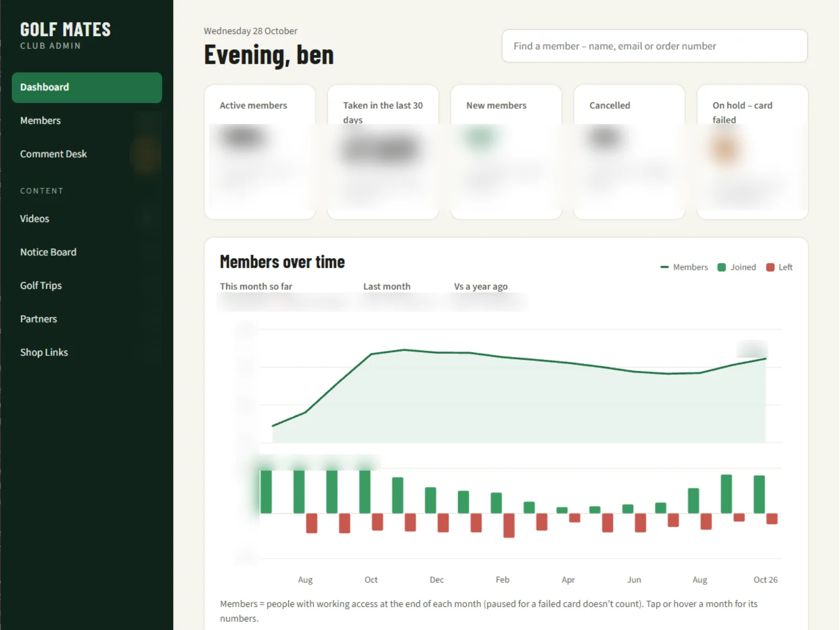Click the Apr axis label on chart

point(568,580)
